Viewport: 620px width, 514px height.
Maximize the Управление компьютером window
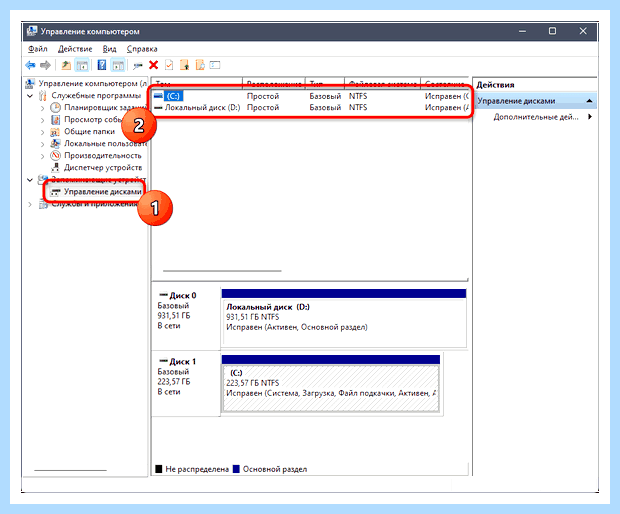pos(552,31)
